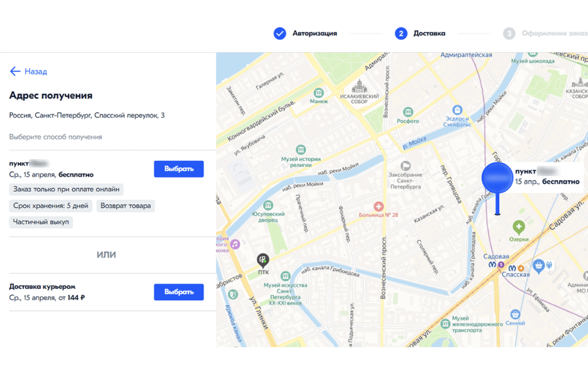588x376 pixels.
Task: Open the Авторизация step in progress bar
Action: coord(314,33)
